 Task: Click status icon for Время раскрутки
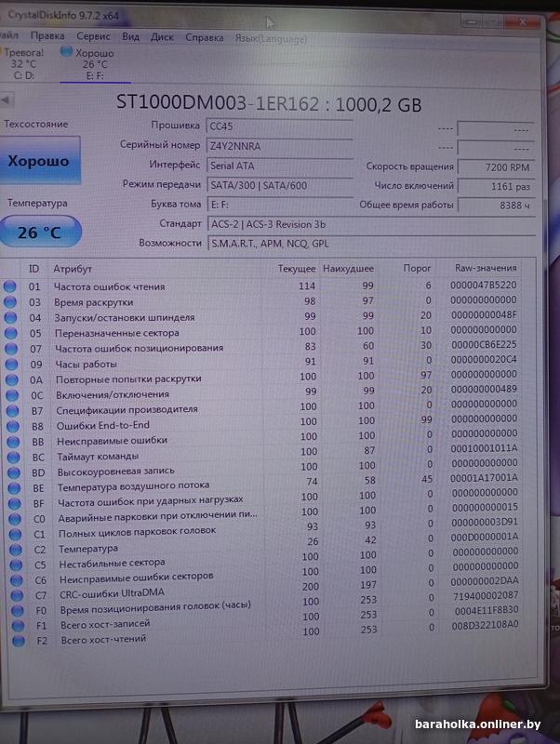click(10, 302)
